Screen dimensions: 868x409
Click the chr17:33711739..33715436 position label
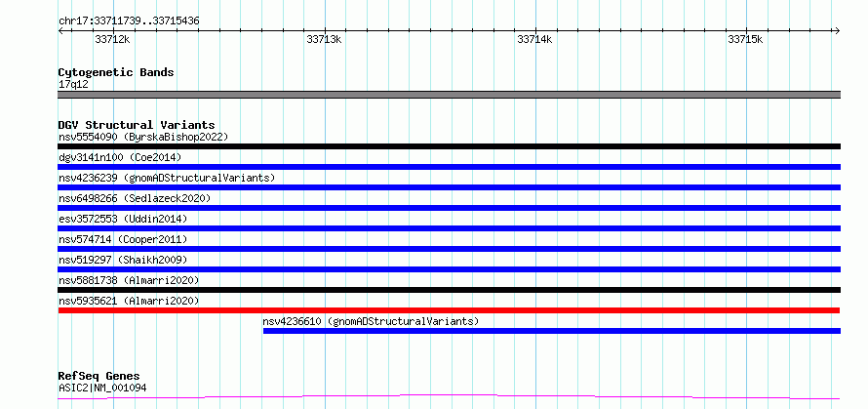coord(129,21)
